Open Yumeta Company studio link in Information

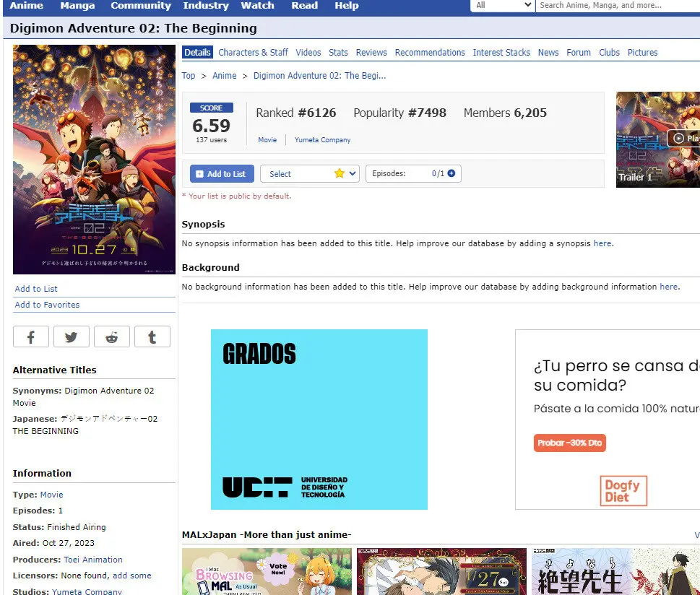[x=87, y=591]
